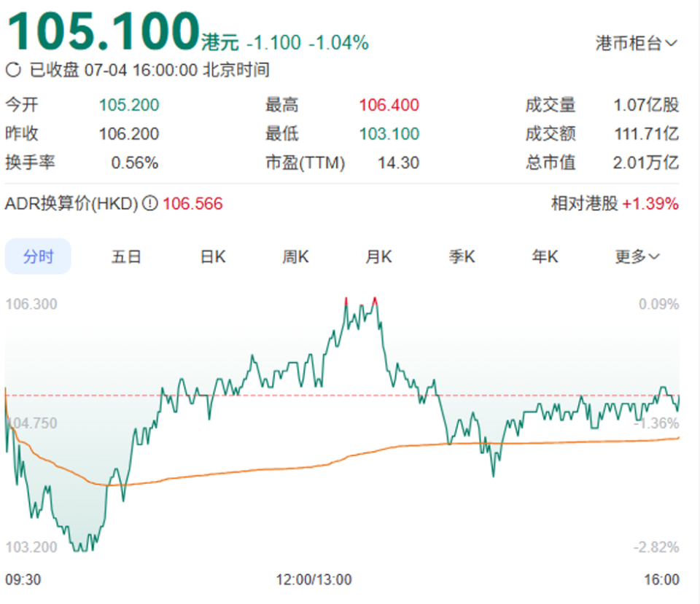700x604 pixels.
Task: Click the 相对港股 +1.39% comparison link
Action: (x=613, y=205)
